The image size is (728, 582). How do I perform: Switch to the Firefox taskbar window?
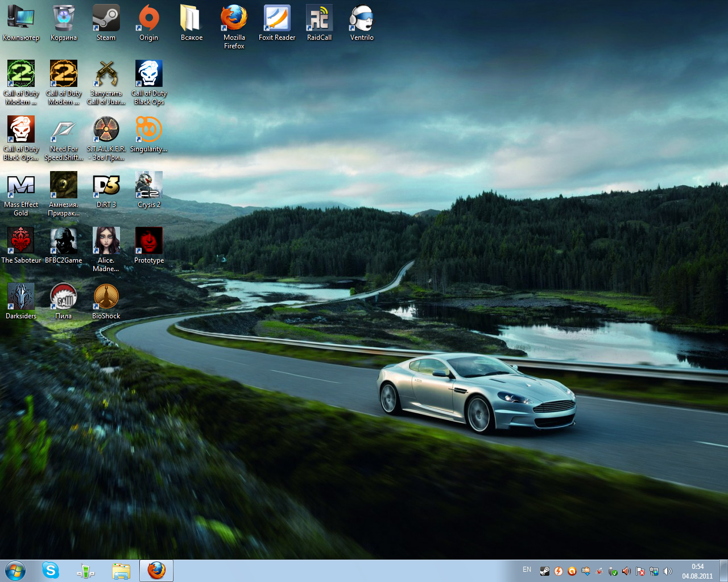[156, 571]
